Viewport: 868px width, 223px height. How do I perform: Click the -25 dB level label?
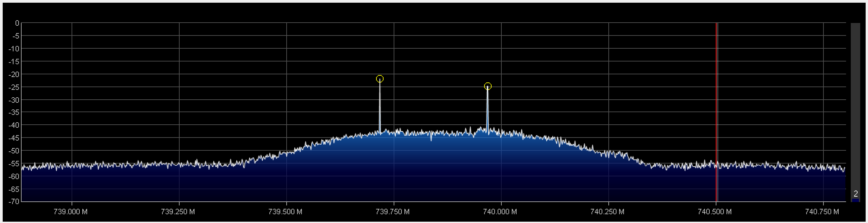coord(15,87)
